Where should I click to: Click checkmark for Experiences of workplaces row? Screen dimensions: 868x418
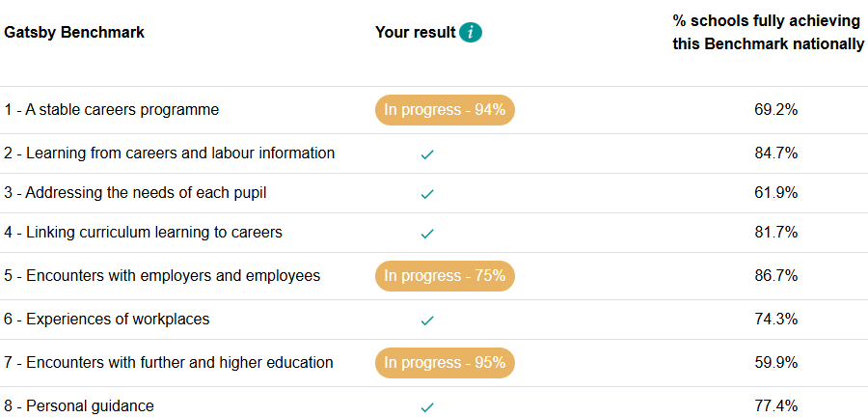pyautogui.click(x=427, y=320)
